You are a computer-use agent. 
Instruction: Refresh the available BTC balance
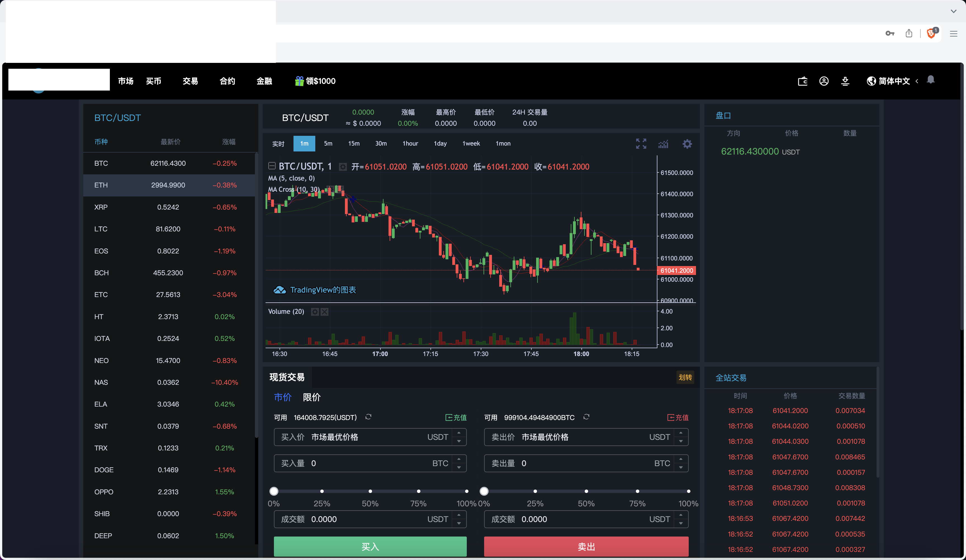tap(586, 417)
